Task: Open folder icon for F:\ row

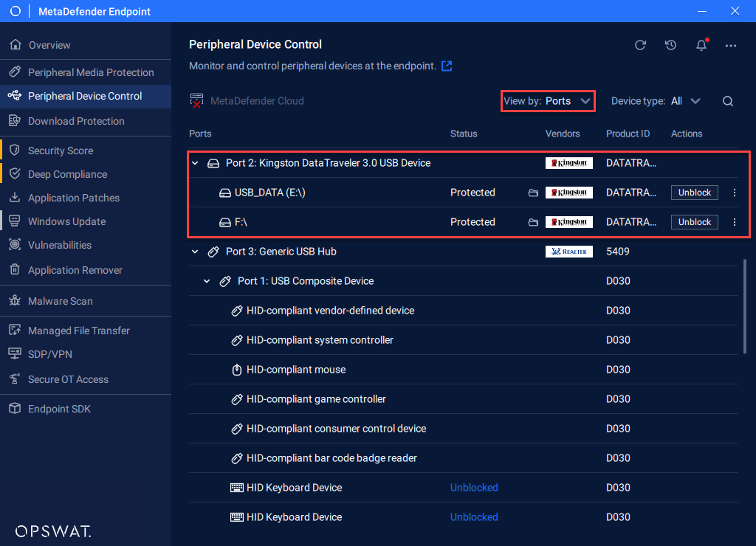Action: pyautogui.click(x=533, y=222)
